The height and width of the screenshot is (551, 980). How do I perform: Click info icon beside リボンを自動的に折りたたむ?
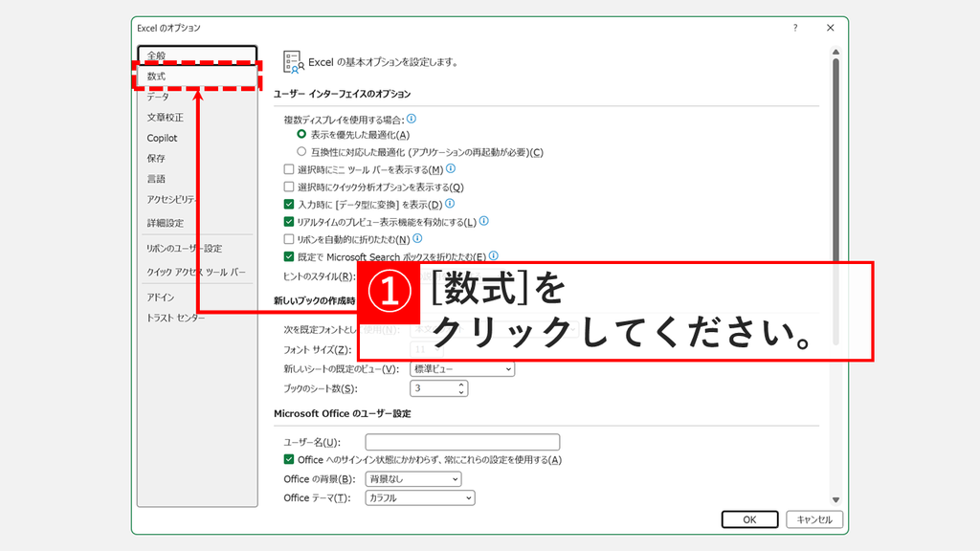point(417,238)
